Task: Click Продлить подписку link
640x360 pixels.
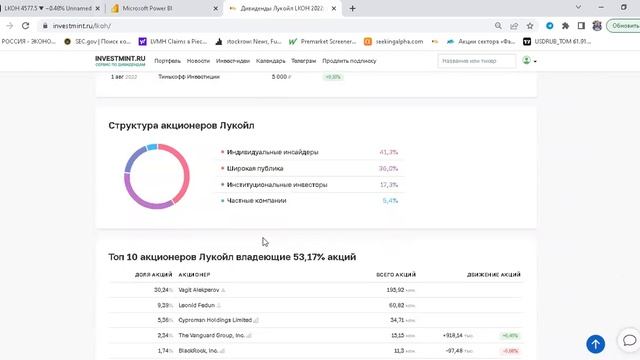Action: pyautogui.click(x=349, y=61)
